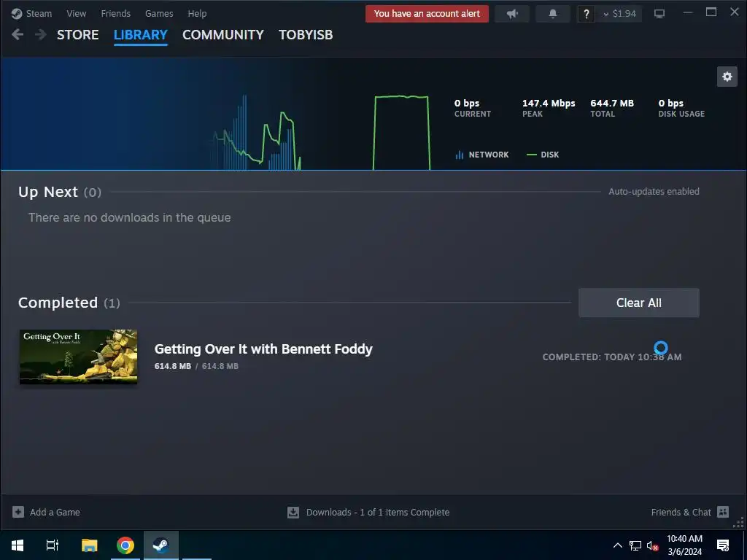Image resolution: width=747 pixels, height=560 pixels.
Task: Click the Add a Game plus icon
Action: 18,512
